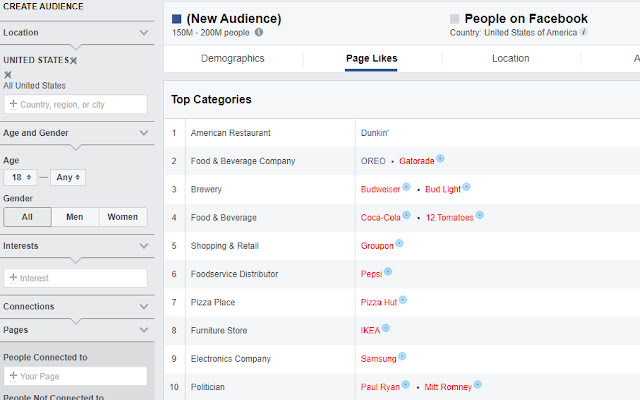The height and width of the screenshot is (400, 640).
Task: Select All genders
Action: click(x=27, y=217)
